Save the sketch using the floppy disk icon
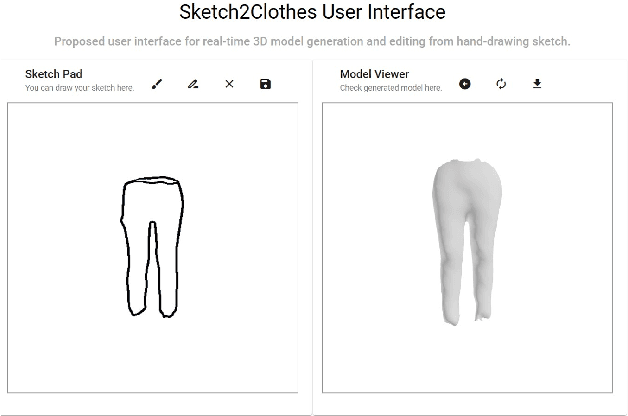The width and height of the screenshot is (628, 416). [x=265, y=84]
